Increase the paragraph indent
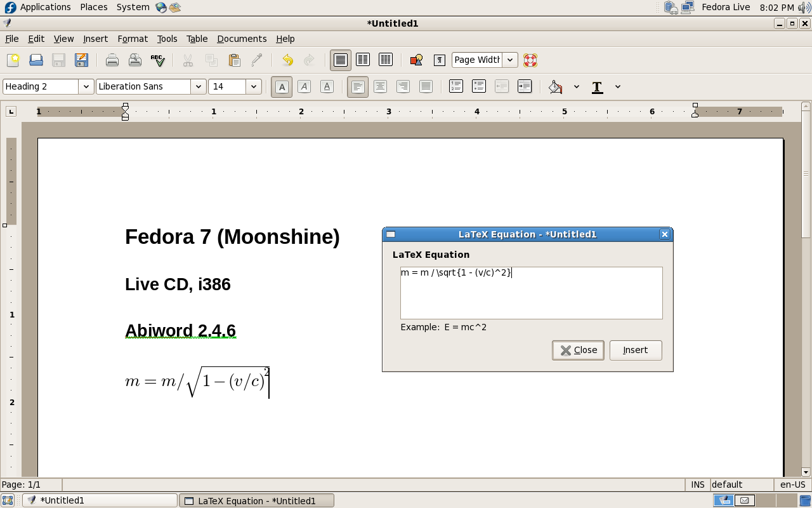 (x=525, y=86)
